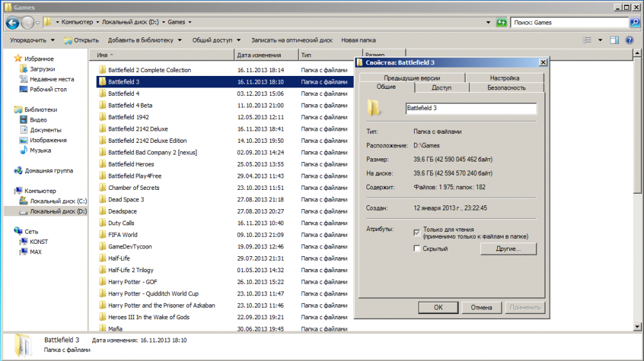This screenshot has height=361, width=644.
Task: Confirm properties with OK
Action: (438, 307)
